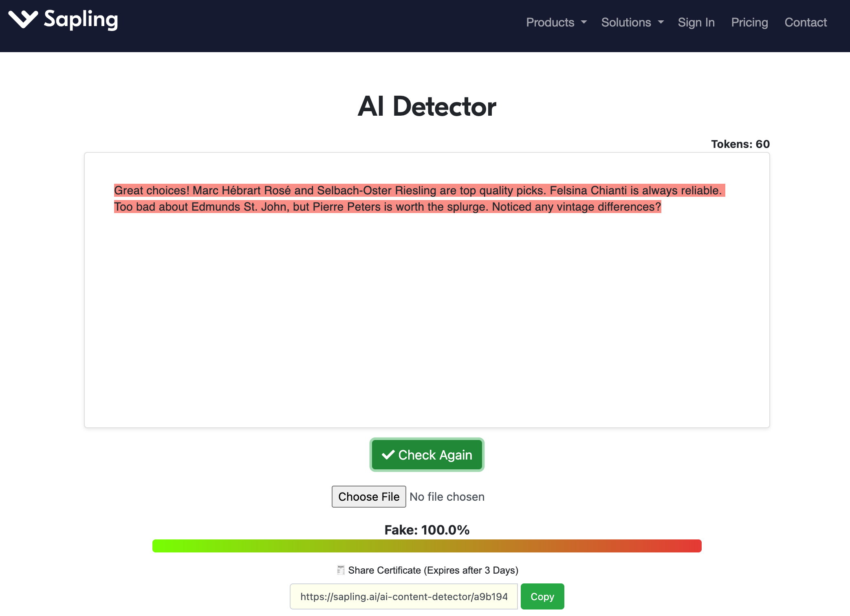The width and height of the screenshot is (850, 616).
Task: Click the Sapling chevron logo icon
Action: (x=23, y=19)
